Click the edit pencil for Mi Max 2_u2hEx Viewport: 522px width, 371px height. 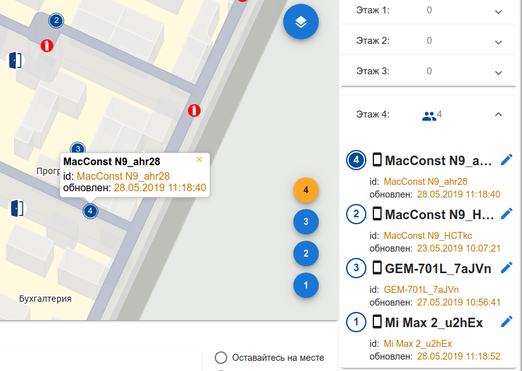506,322
